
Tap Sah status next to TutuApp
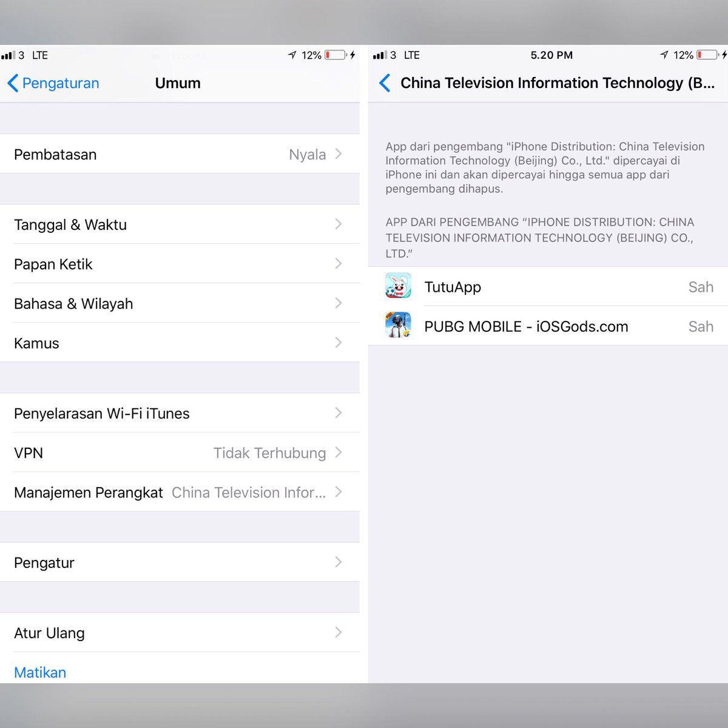(x=701, y=287)
